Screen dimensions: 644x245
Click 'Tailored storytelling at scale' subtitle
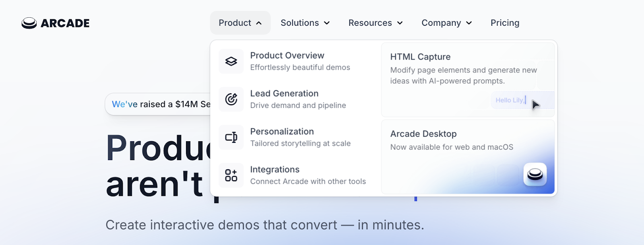pos(301,143)
